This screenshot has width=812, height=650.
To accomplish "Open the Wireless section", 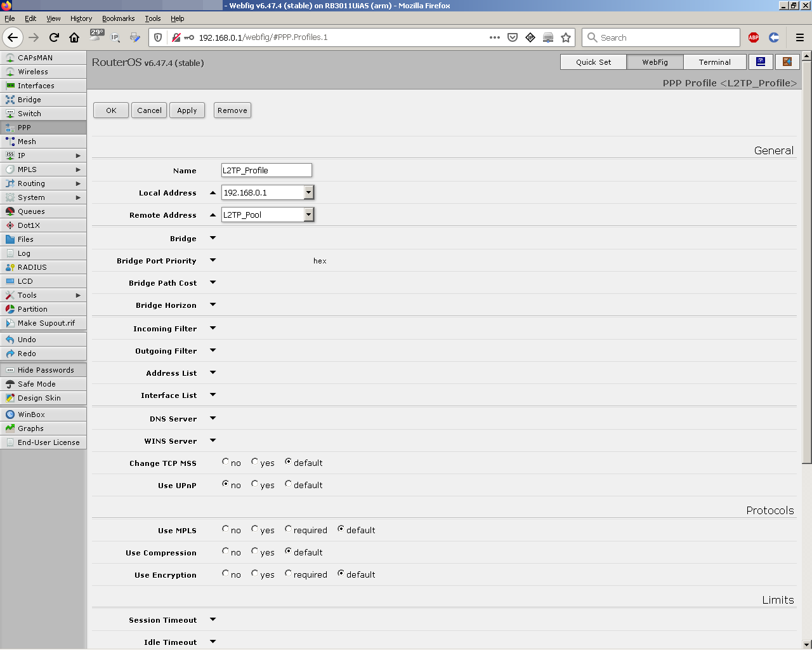I will [43, 72].
